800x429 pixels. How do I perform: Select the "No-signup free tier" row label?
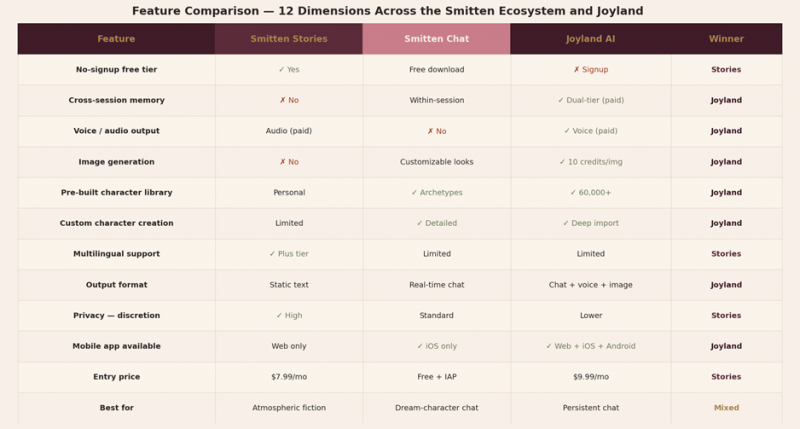point(116,70)
